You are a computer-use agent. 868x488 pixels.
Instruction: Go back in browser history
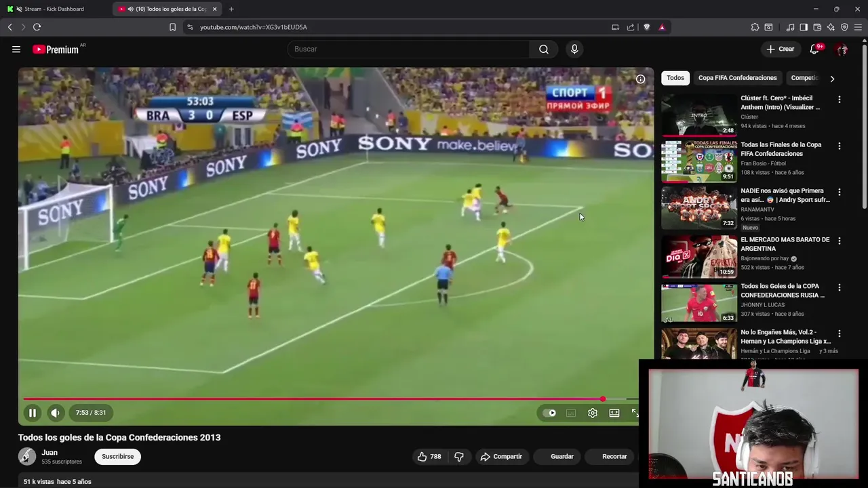[10, 27]
